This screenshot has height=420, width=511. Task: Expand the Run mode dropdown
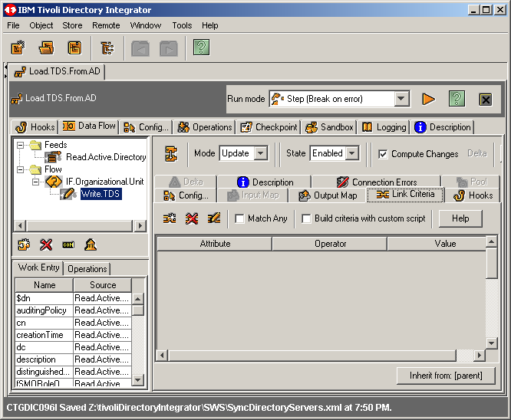pyautogui.click(x=402, y=99)
